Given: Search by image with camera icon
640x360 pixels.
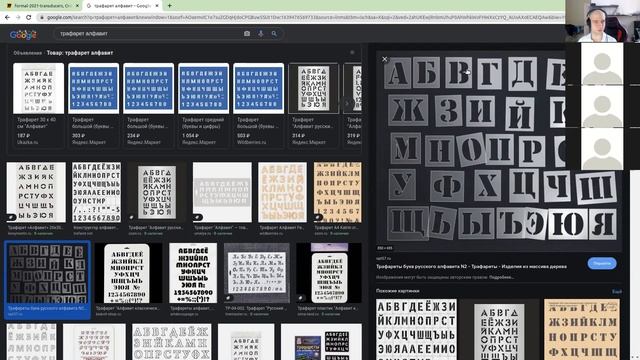Looking at the screenshot, I should (x=247, y=33).
